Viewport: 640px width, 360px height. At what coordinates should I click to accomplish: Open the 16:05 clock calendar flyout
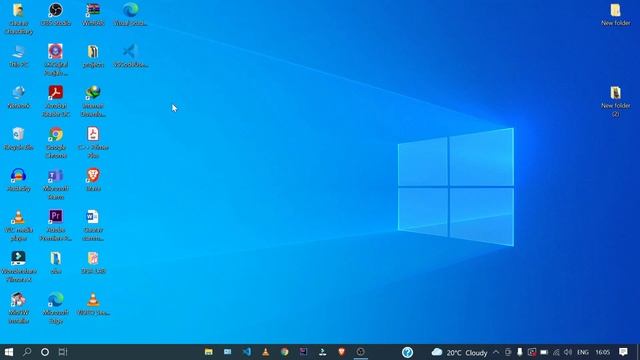pos(602,352)
